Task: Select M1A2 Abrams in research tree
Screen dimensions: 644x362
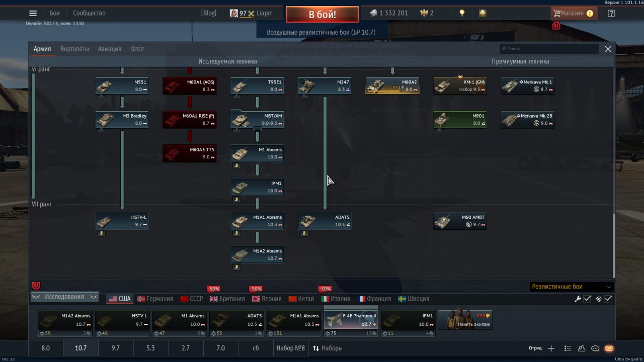Action: point(257,254)
